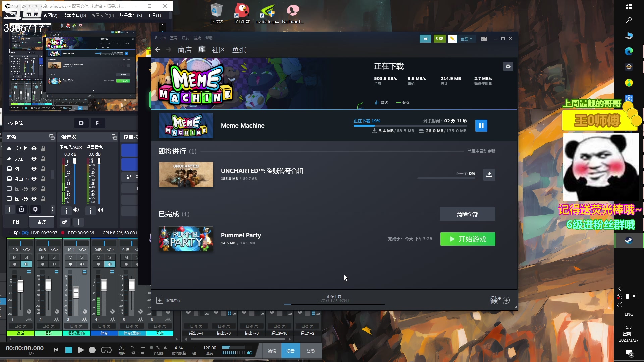The height and width of the screenshot is (362, 644).
Task: Add a new source with the plus icon
Action: [9, 209]
